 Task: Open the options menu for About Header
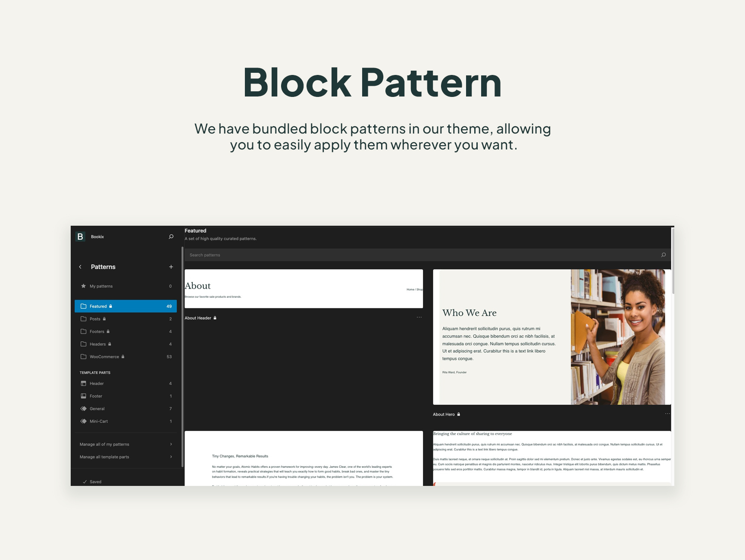419,317
